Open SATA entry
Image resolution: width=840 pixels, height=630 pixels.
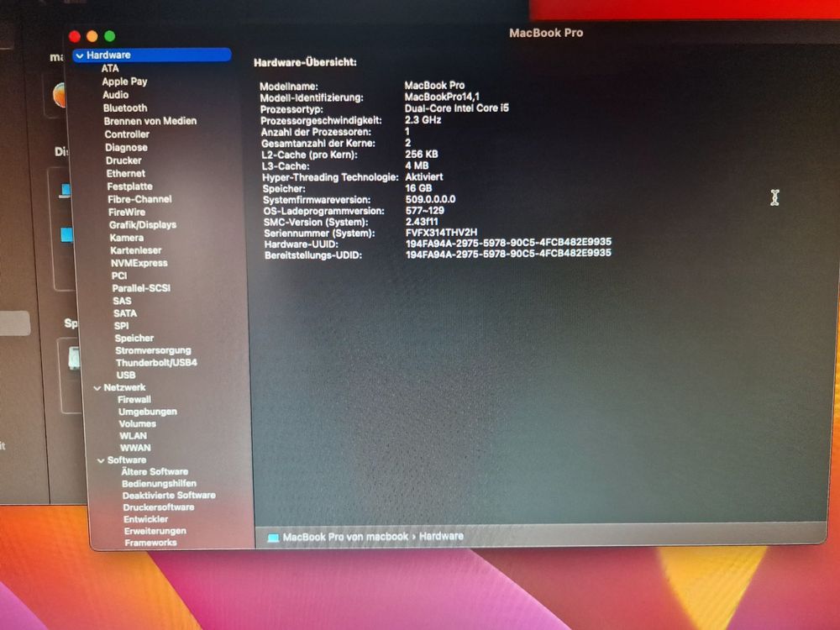coord(125,313)
